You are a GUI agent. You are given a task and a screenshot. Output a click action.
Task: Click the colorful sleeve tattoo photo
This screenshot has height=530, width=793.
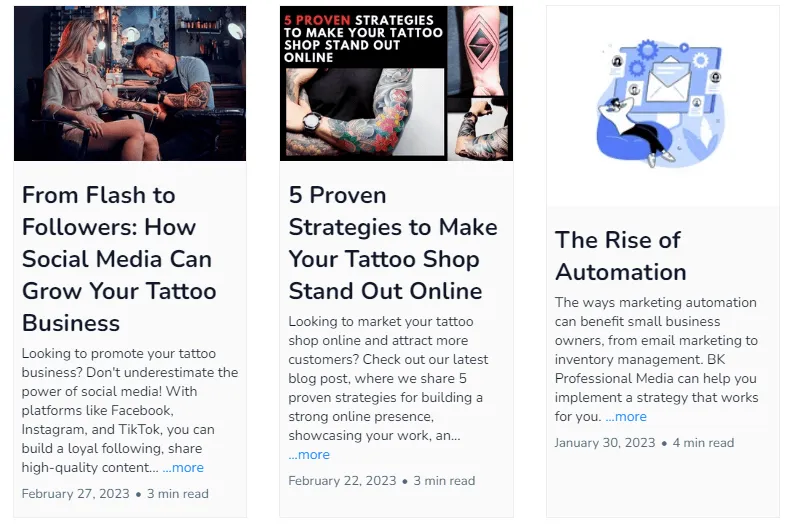point(365,112)
